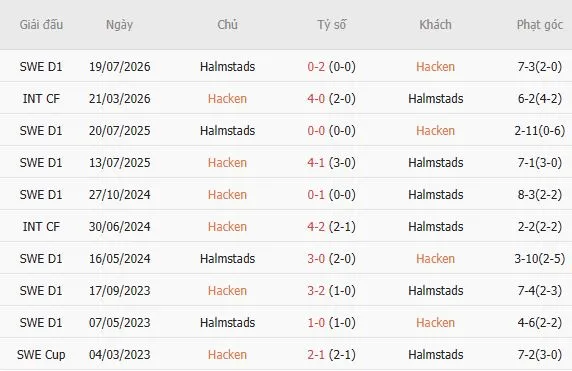
Task: Open Halmstads in the 19/07/2026 row
Action: click(227, 67)
